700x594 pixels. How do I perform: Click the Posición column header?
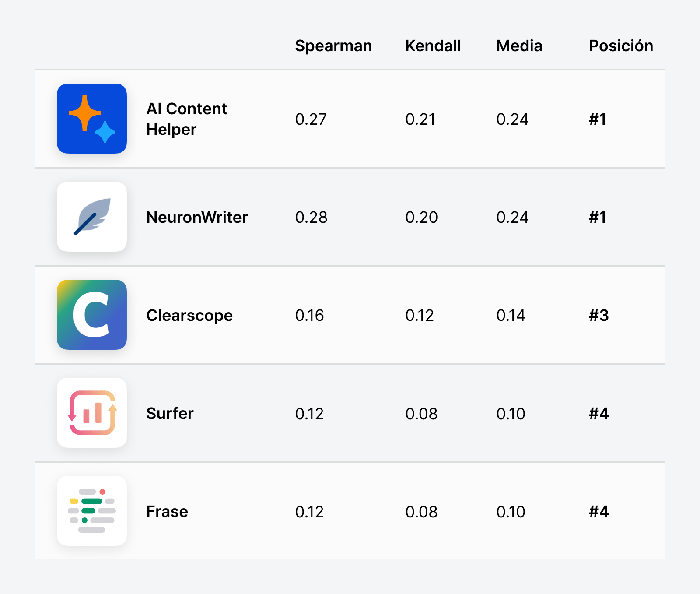click(620, 46)
